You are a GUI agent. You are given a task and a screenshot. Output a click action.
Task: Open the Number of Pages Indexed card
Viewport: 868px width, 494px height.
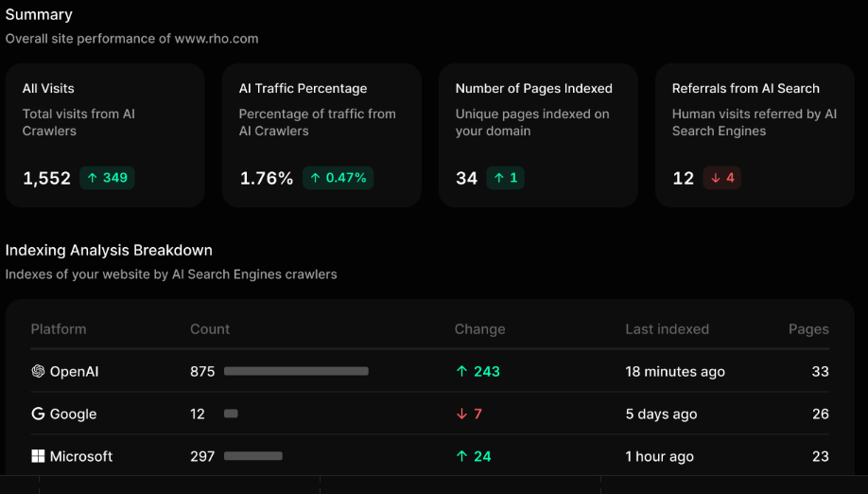(539, 135)
